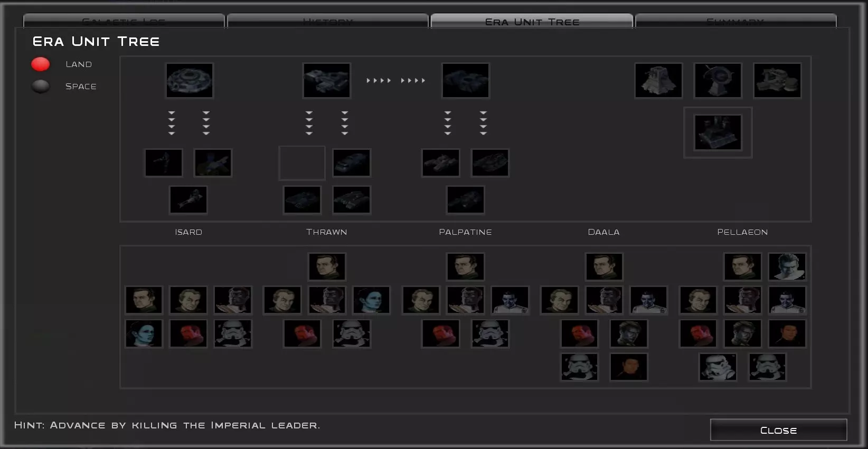Viewport: 868px width, 449px height.
Task: Click the framed factory building icon
Action: [x=718, y=132]
